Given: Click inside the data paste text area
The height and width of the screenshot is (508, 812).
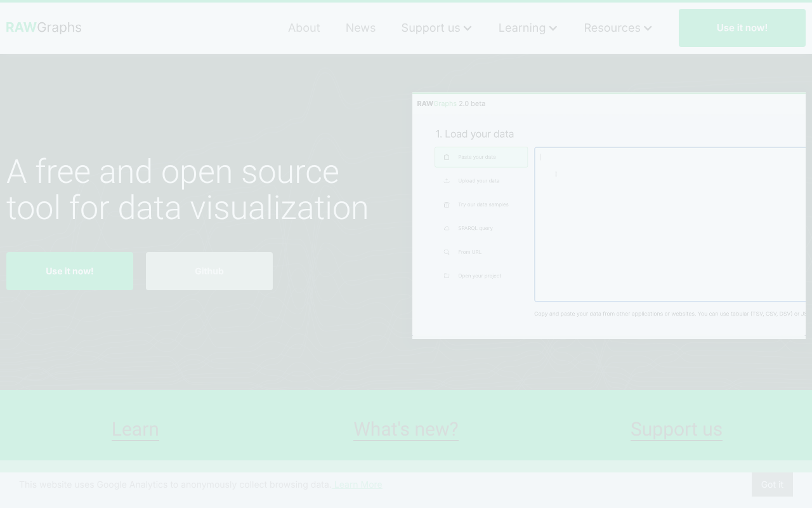Looking at the screenshot, I should point(672,224).
